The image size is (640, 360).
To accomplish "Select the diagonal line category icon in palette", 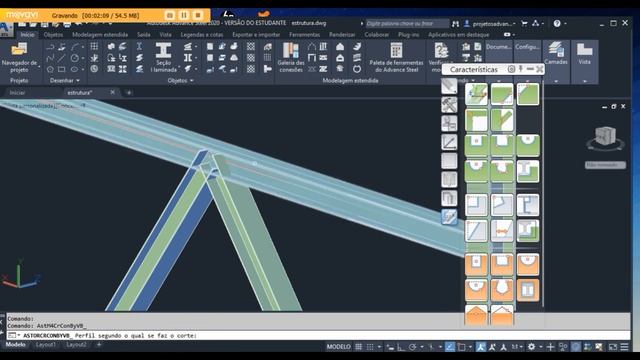I will pyautogui.click(x=449, y=142).
